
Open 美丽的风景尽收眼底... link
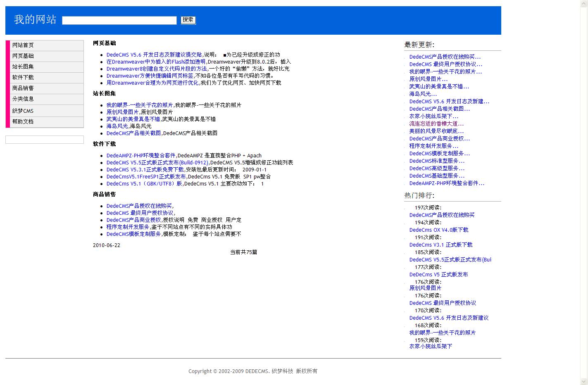tap(437, 131)
